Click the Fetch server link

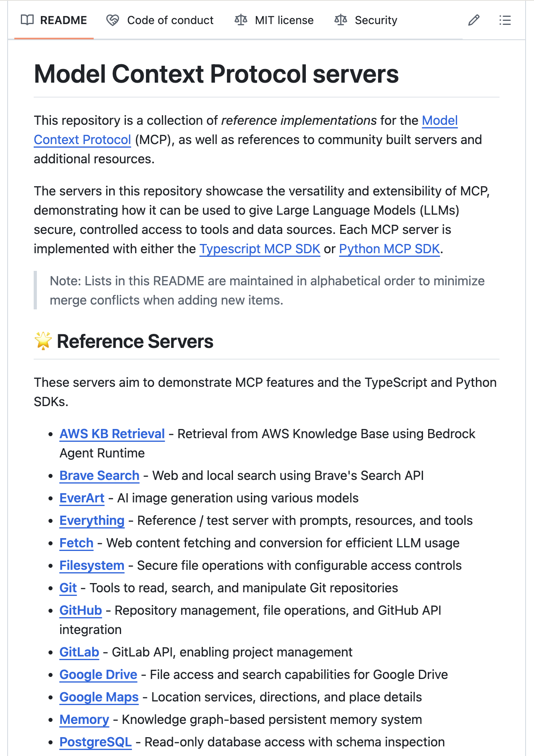click(76, 543)
